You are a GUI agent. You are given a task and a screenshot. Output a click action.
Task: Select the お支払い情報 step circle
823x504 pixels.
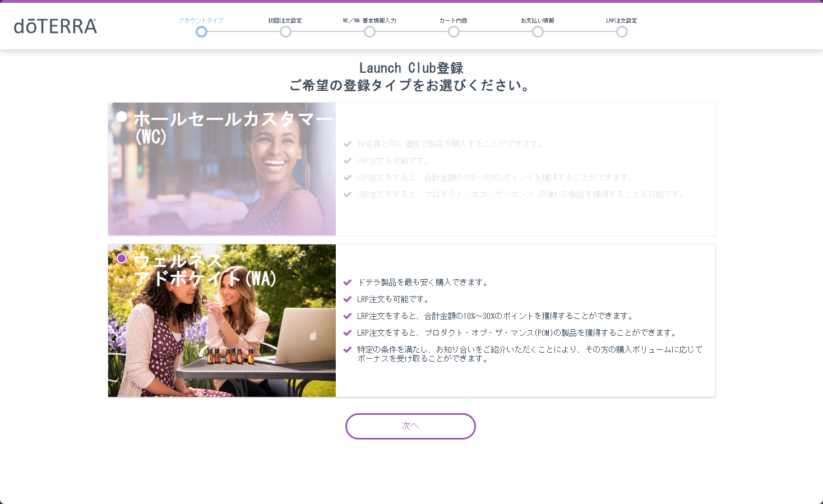pos(538,32)
